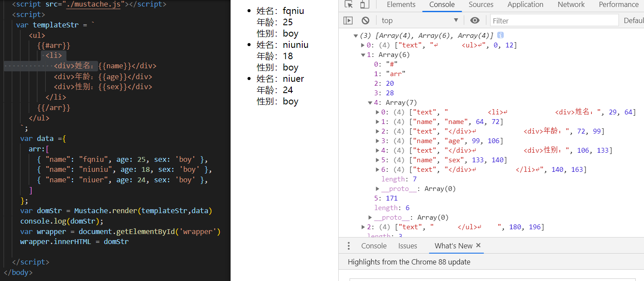Switch to the Console tab
The height and width of the screenshot is (281, 644).
(442, 4)
